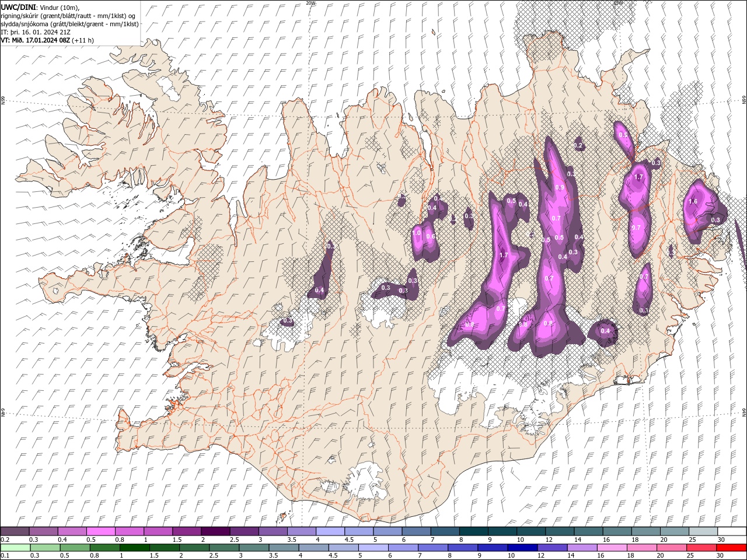Select the pink 18 rain-scale swatch

coord(641,548)
